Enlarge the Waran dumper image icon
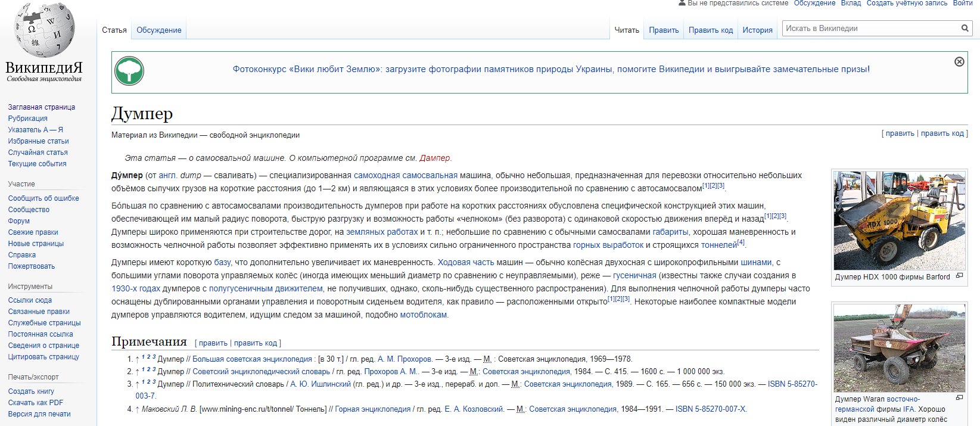This screenshot has height=426, width=980. pyautogui.click(x=959, y=397)
